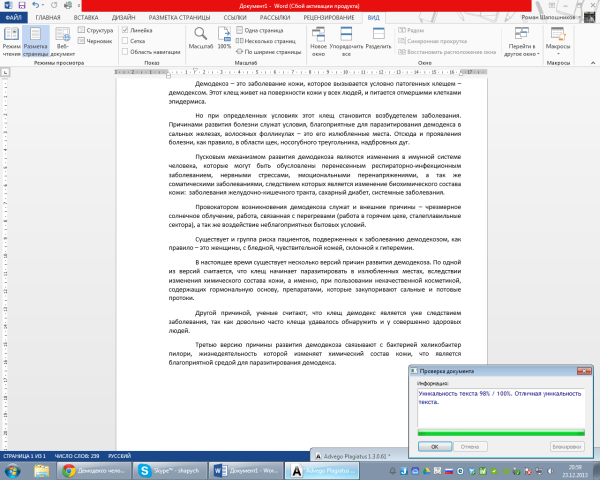The height and width of the screenshot is (480, 600).
Task: Split the document window (Разделить)
Action: (x=378, y=38)
